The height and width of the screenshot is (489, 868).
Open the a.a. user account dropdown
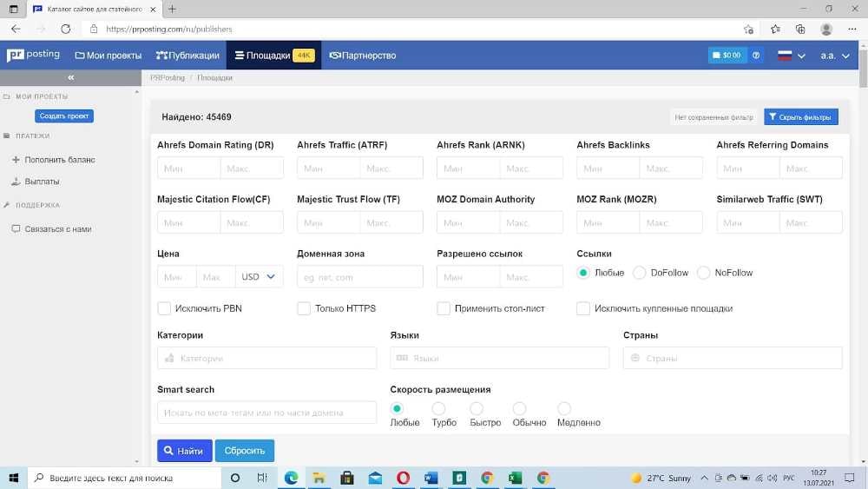coord(835,56)
